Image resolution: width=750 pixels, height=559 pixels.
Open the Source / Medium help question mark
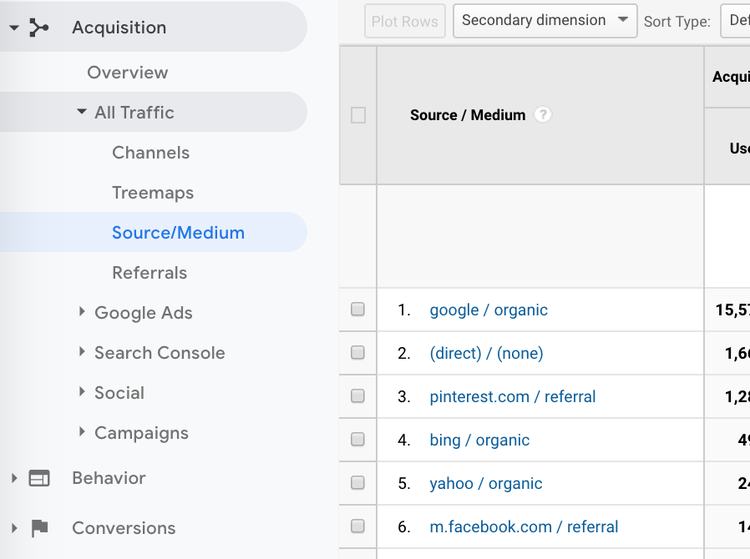[542, 115]
